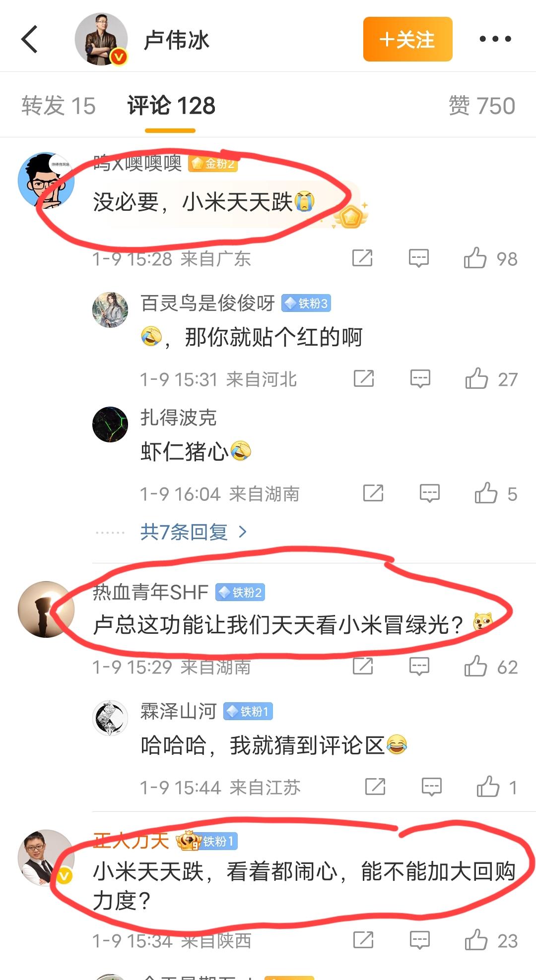This screenshot has height=980, width=536.
Task: Reply to the 1-9 15:28 comment via bubble icon
Action: [x=419, y=258]
